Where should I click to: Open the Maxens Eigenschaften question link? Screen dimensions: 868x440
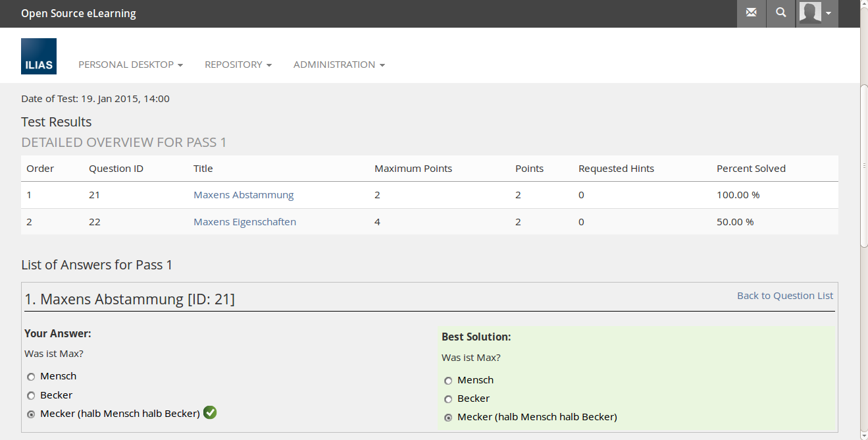pyautogui.click(x=245, y=222)
